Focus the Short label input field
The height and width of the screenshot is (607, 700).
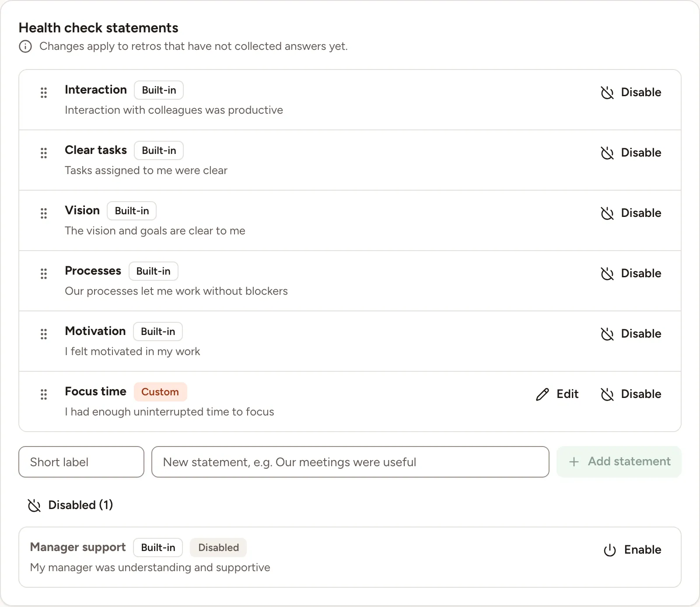(x=81, y=462)
